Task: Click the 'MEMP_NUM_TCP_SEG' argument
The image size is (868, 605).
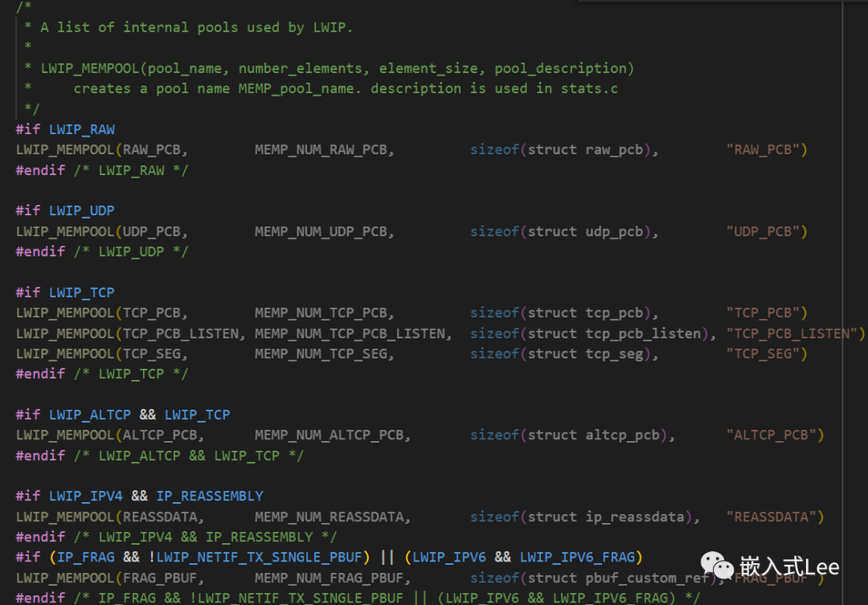Action: click(321, 354)
